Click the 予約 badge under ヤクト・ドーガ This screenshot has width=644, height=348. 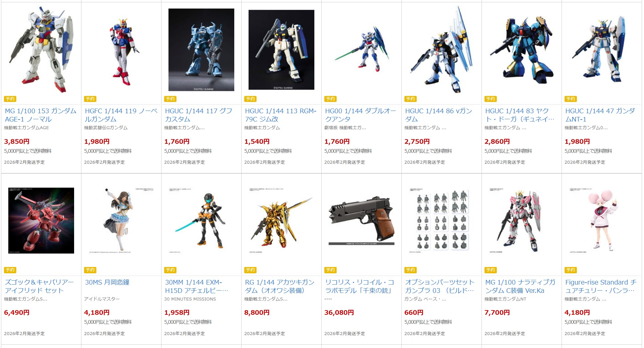(x=490, y=99)
